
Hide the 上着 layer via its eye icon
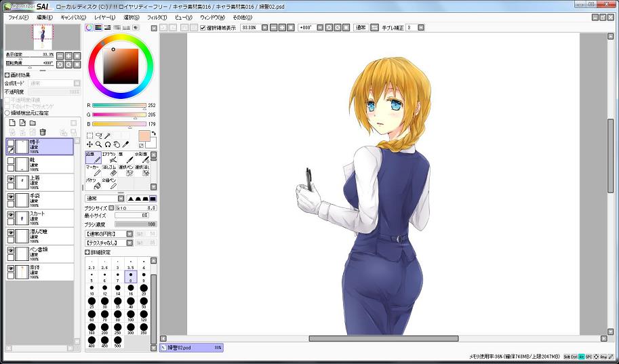11,180
